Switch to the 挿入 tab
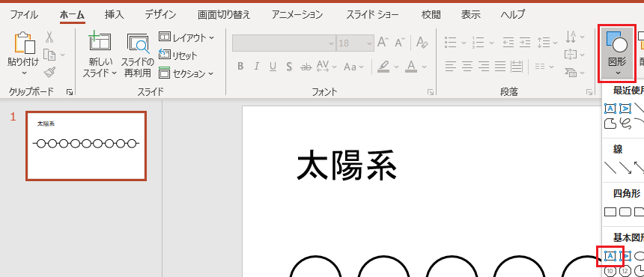The image size is (644, 277). pyautogui.click(x=114, y=15)
